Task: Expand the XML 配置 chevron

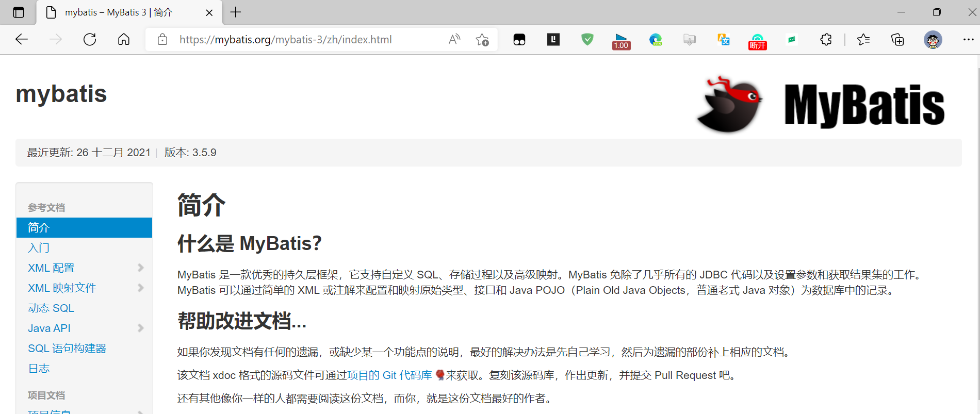Action: 140,268
